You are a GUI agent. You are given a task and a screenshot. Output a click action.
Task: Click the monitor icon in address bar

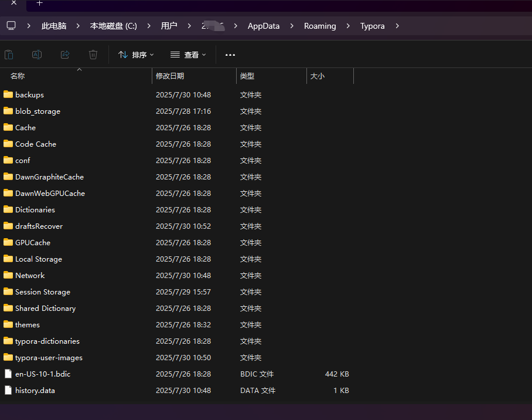[x=11, y=26]
